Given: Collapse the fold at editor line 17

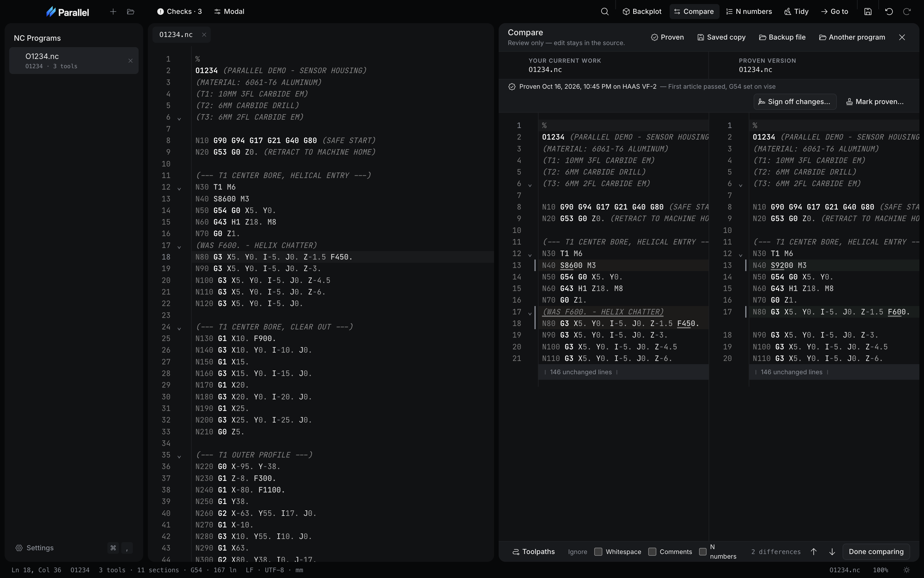Looking at the screenshot, I should point(179,247).
